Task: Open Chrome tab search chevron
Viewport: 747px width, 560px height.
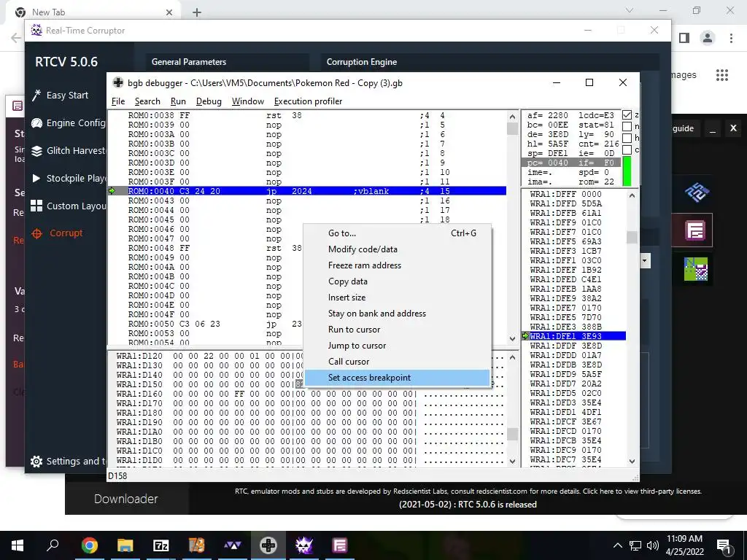Action: click(x=630, y=10)
